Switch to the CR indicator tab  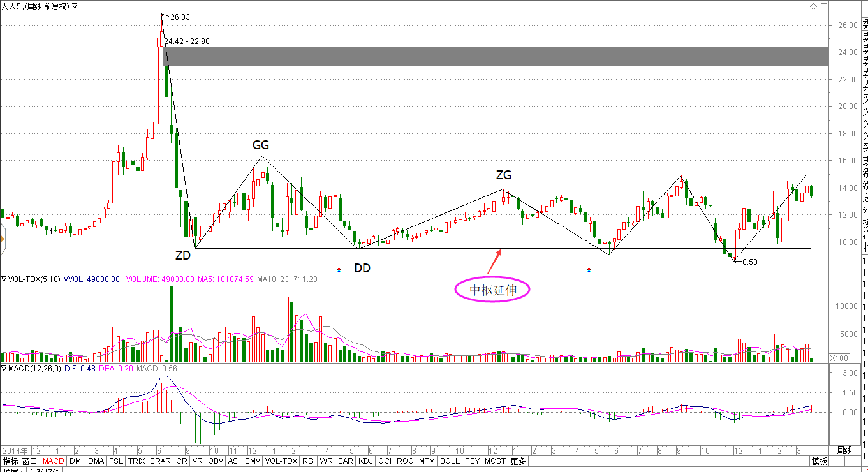(x=182, y=461)
